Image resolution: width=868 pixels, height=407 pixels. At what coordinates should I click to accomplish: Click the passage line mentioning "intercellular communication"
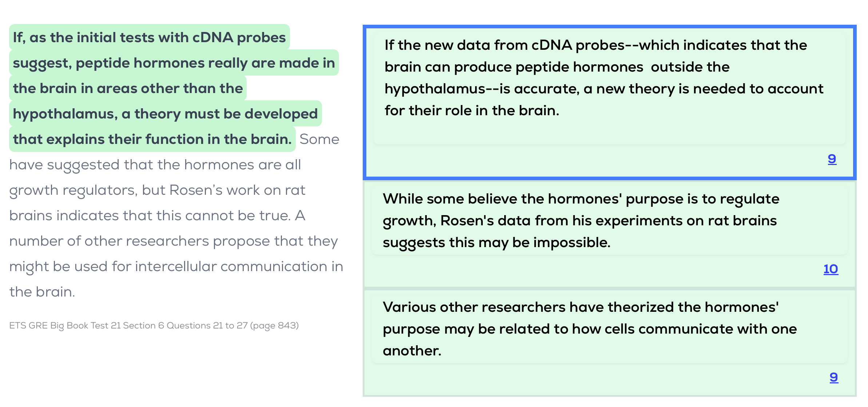(176, 266)
